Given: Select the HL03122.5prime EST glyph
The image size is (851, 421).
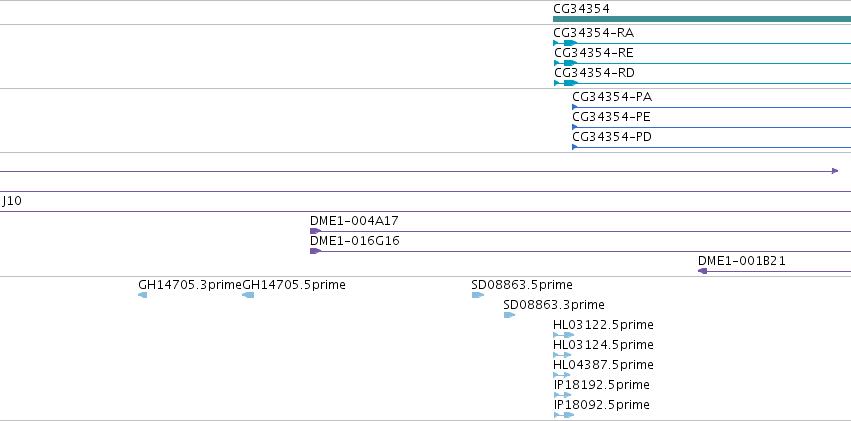Looking at the screenshot, I should [x=563, y=335].
